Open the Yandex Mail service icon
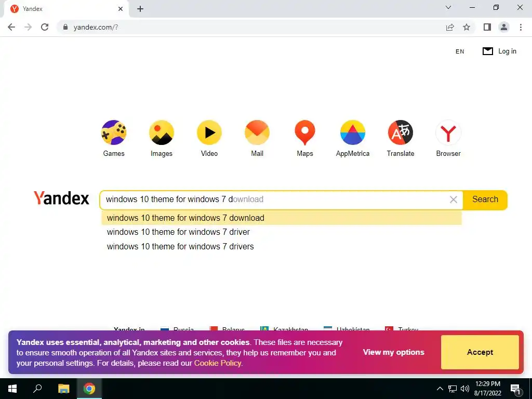 pos(257,132)
